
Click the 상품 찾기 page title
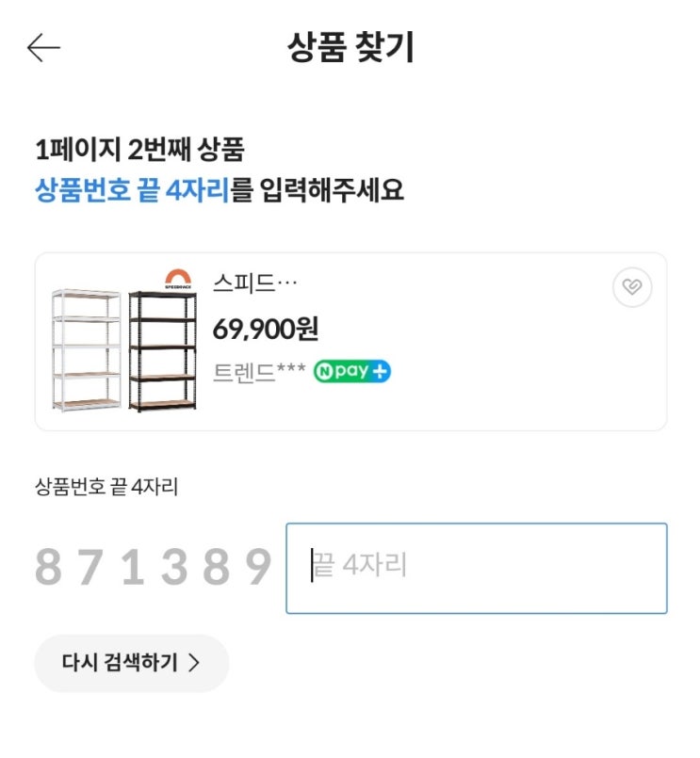pyautogui.click(x=350, y=48)
